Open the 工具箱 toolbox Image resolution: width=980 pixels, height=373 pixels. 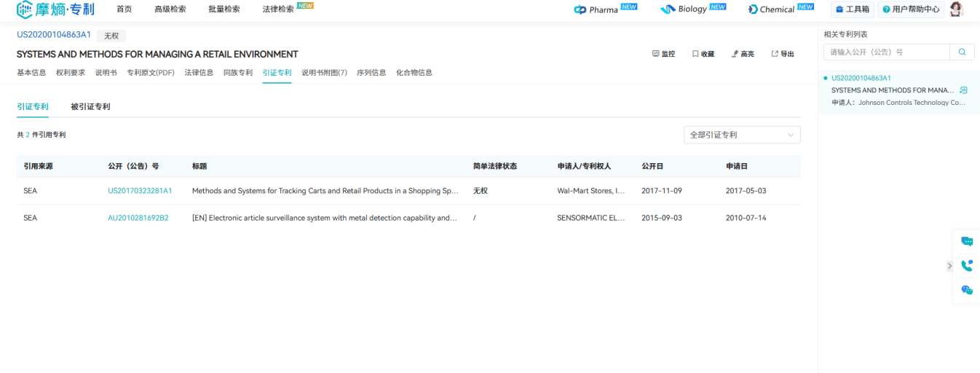pyautogui.click(x=853, y=9)
